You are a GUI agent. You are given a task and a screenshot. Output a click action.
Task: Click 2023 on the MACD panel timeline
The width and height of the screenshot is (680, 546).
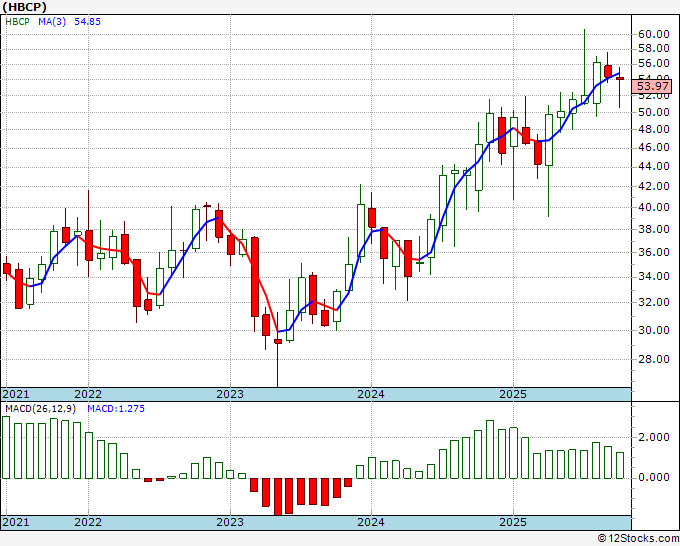point(230,522)
